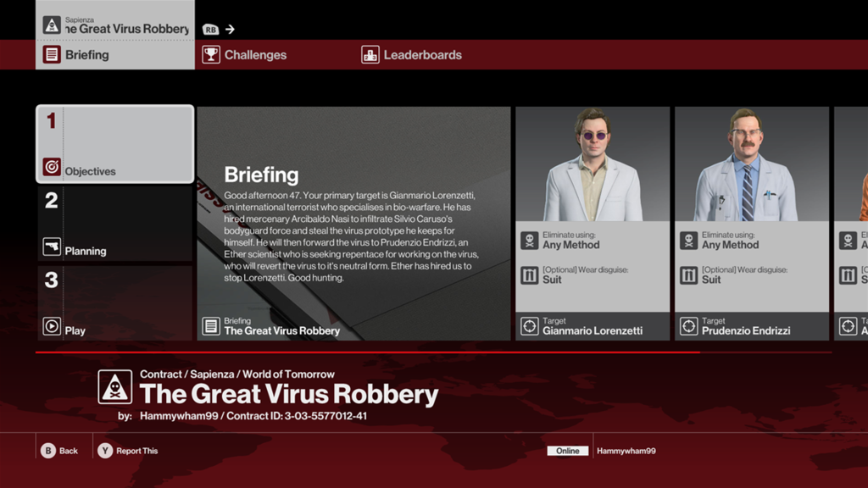The width and height of the screenshot is (868, 488).
Task: Select Prudenzio Endrizzi target portrait
Action: tap(752, 164)
